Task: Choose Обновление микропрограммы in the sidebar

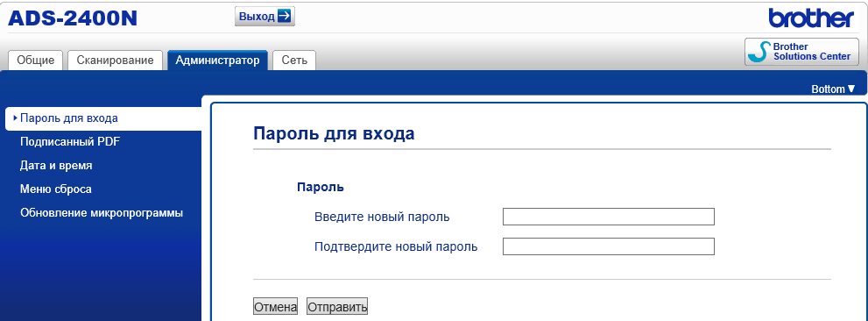Action: point(102,213)
